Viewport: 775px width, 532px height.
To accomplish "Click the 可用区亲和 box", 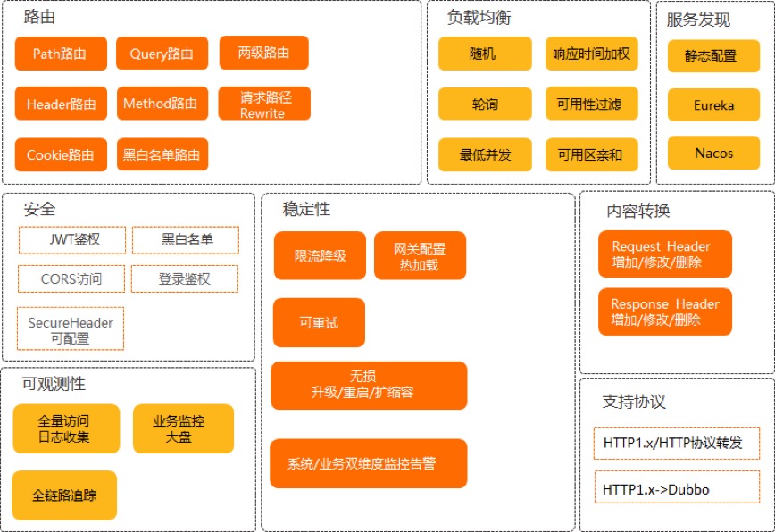I will (590, 154).
